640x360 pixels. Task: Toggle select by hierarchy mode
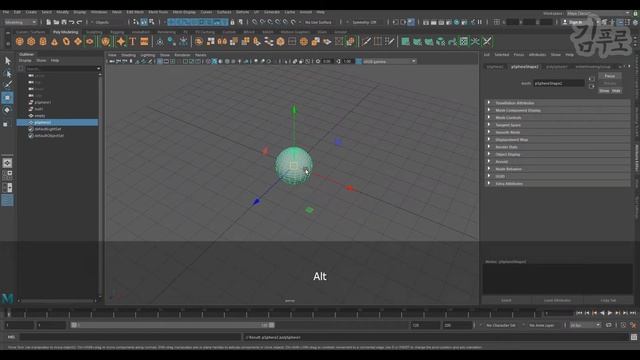pyautogui.click(x=136, y=22)
